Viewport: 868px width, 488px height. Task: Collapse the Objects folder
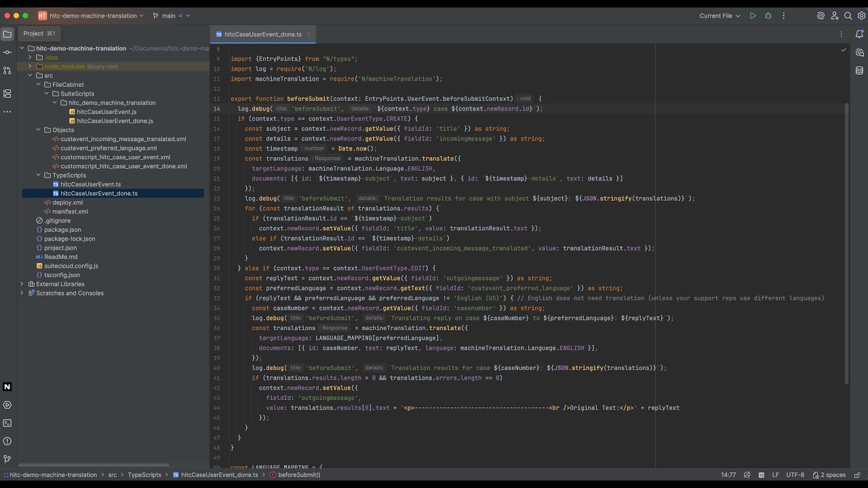tap(38, 129)
